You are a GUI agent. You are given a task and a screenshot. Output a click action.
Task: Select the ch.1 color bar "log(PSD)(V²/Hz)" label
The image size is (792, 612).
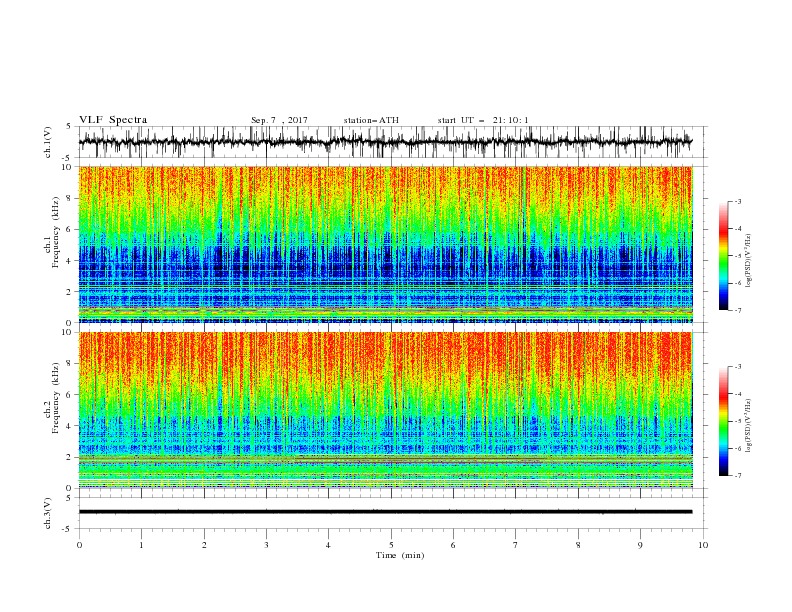pyautogui.click(x=749, y=261)
